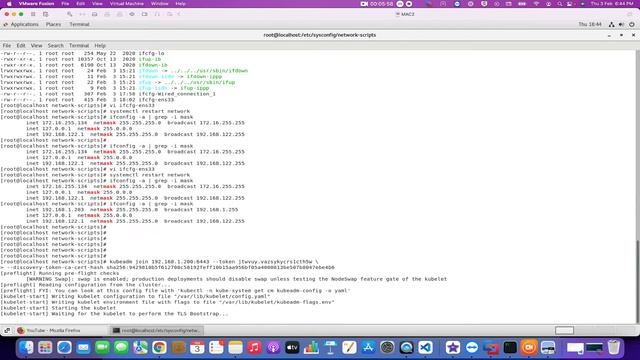Click the workspace switcher in taskbar
Screen dimensions: 640x360
coord(564,331)
